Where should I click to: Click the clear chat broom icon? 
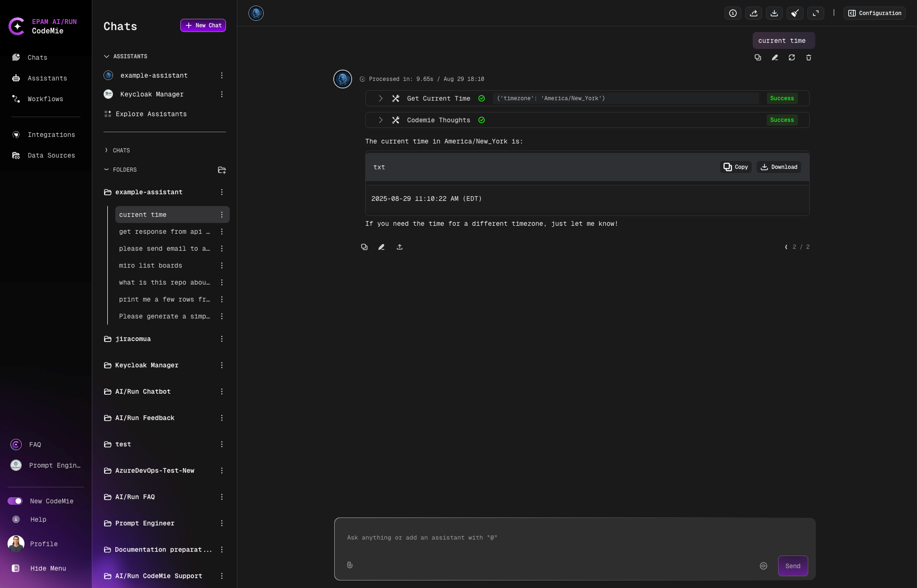pos(795,13)
